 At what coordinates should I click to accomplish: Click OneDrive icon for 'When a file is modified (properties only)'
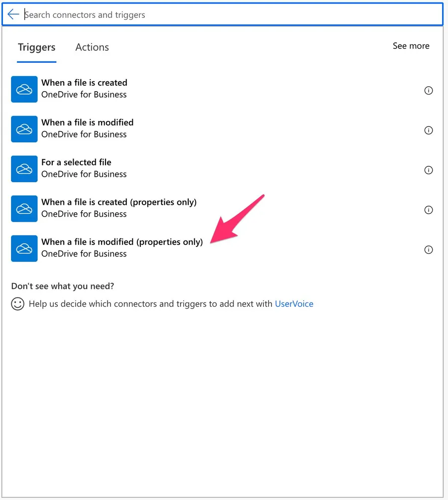coord(24,249)
